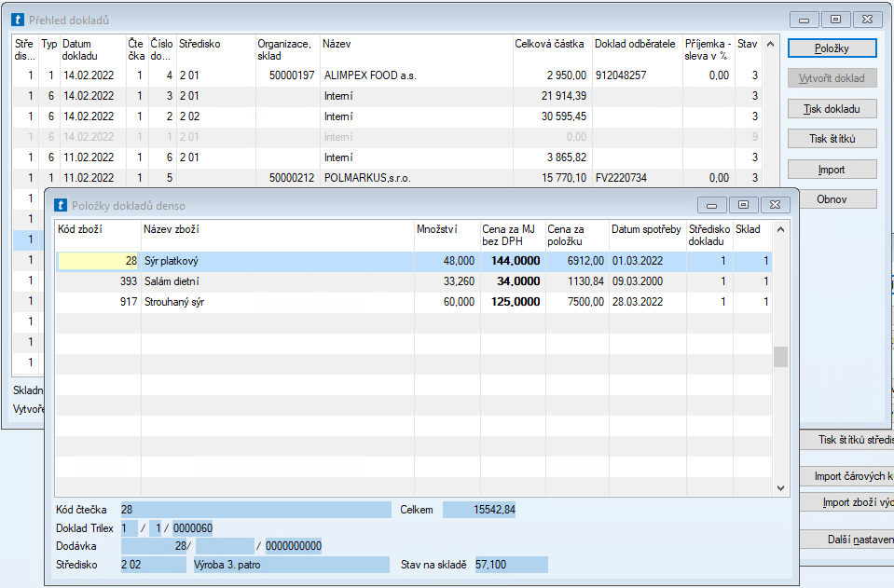Click the amount 3 865,82 in the list
The image size is (894, 588).
[566, 157]
